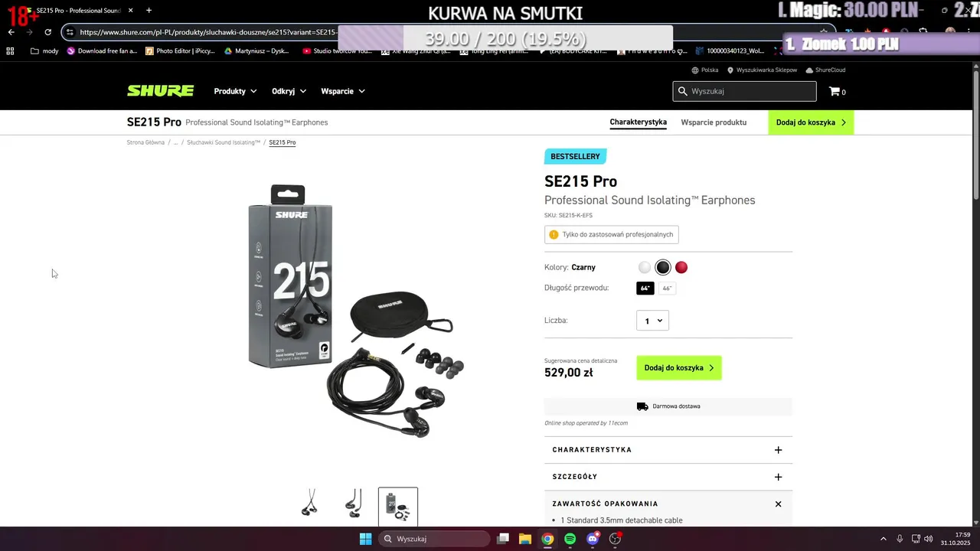Click the Shure logo
This screenshot has width=980, height=551.
point(160,91)
